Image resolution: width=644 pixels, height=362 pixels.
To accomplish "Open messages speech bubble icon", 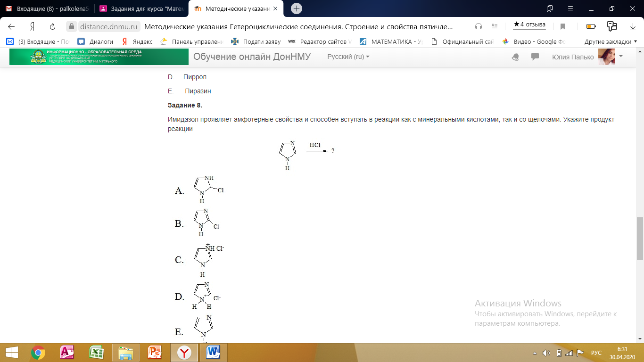I will pyautogui.click(x=535, y=57).
